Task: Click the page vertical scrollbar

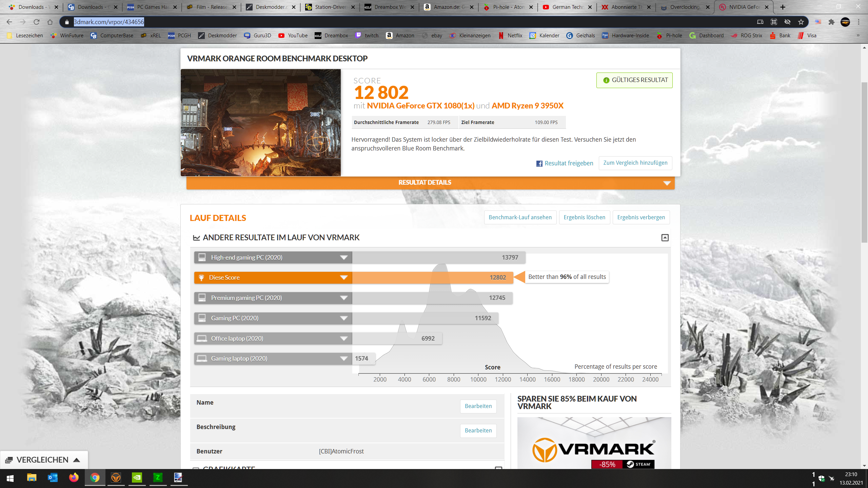Action: click(x=864, y=163)
